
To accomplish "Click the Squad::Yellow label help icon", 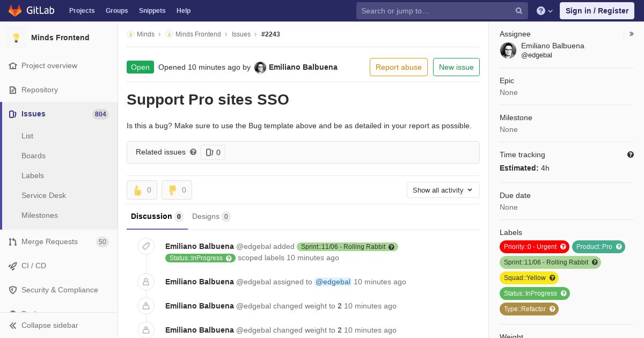I will coord(552,278).
